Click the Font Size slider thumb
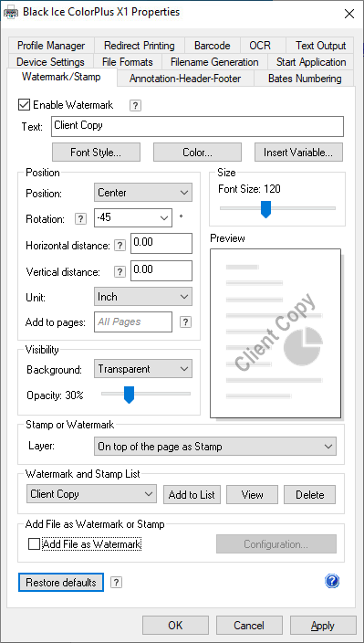This screenshot has width=364, height=643. (x=266, y=209)
